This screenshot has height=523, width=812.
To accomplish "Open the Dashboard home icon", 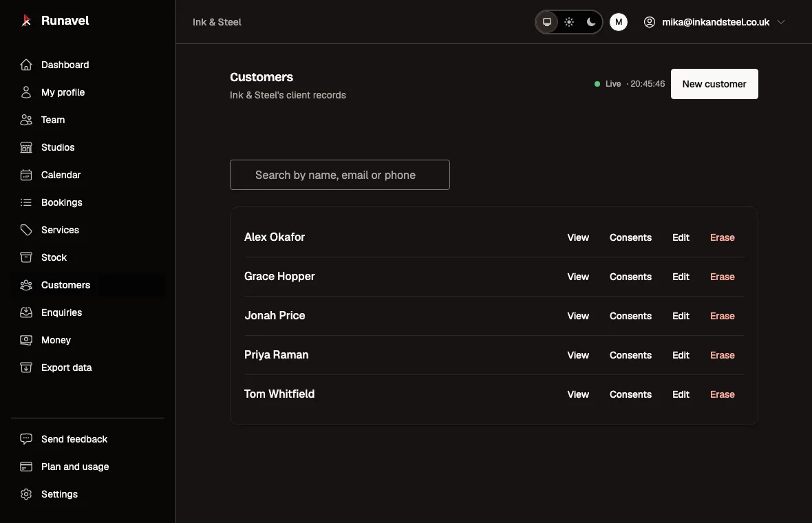I will pyautogui.click(x=26, y=65).
